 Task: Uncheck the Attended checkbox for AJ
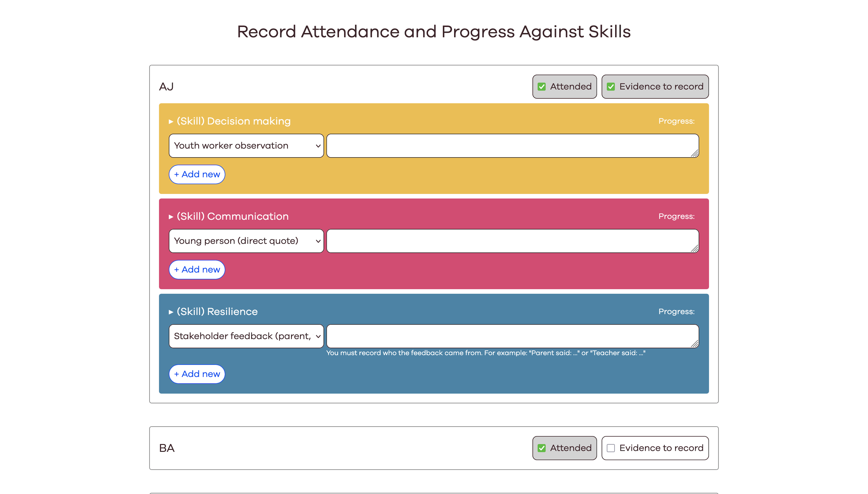[541, 86]
